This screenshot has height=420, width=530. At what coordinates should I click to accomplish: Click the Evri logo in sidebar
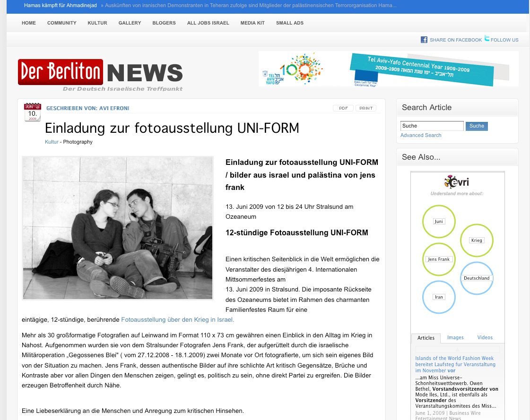tap(456, 182)
